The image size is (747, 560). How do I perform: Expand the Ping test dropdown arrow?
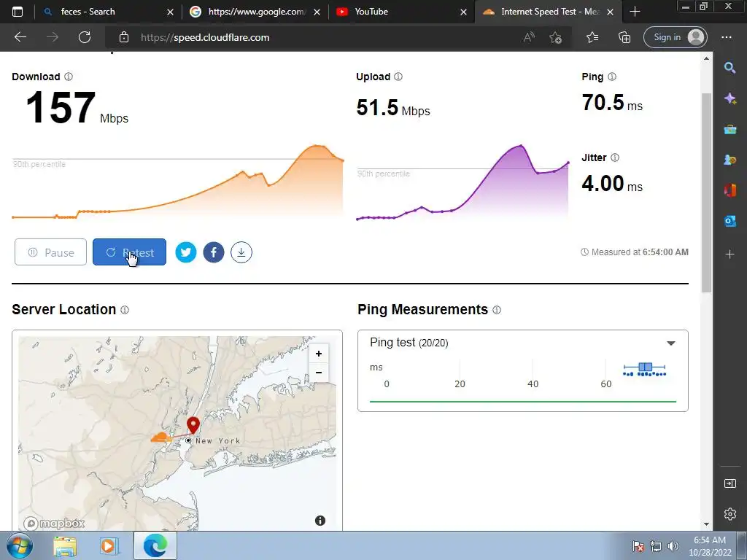point(671,343)
